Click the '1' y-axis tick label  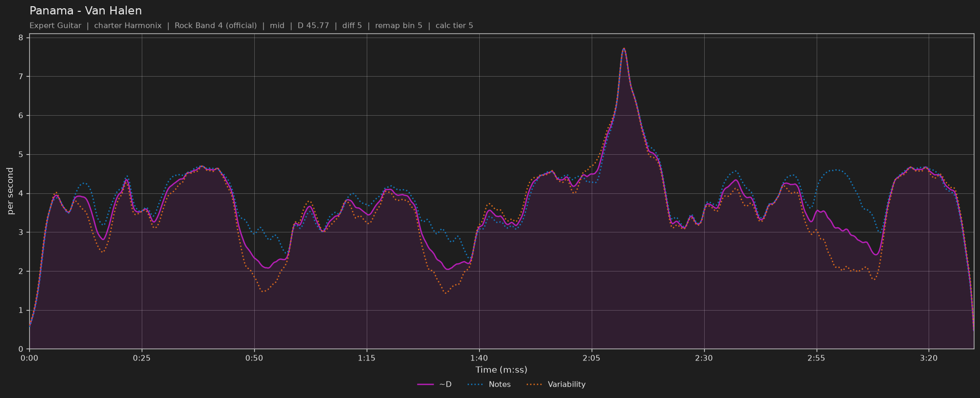click(21, 310)
